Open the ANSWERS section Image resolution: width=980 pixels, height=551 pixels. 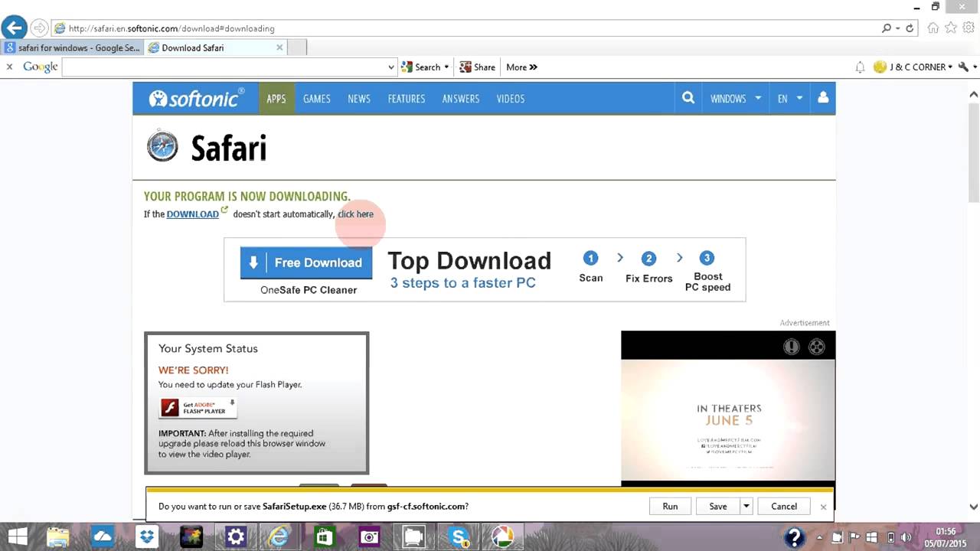pos(461,98)
